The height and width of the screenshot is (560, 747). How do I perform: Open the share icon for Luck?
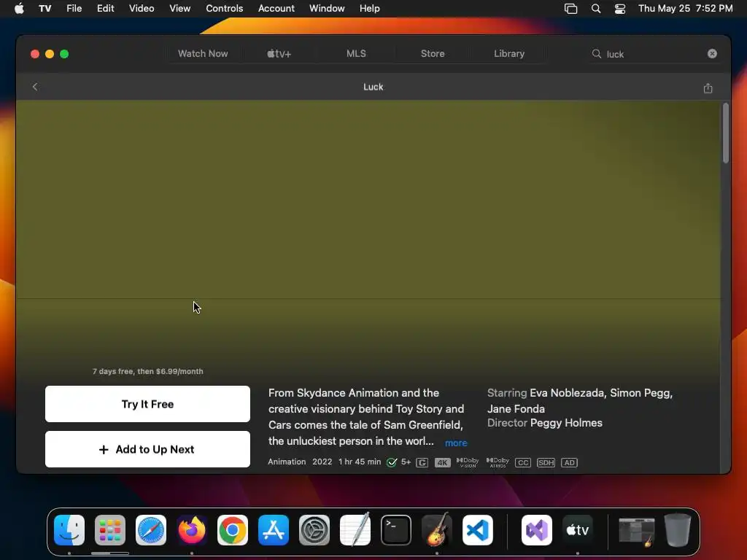pyautogui.click(x=708, y=87)
